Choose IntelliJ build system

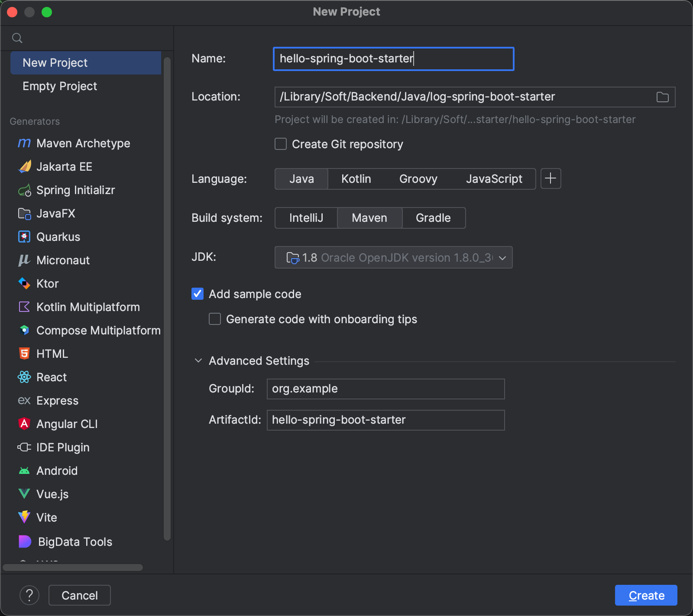point(306,218)
